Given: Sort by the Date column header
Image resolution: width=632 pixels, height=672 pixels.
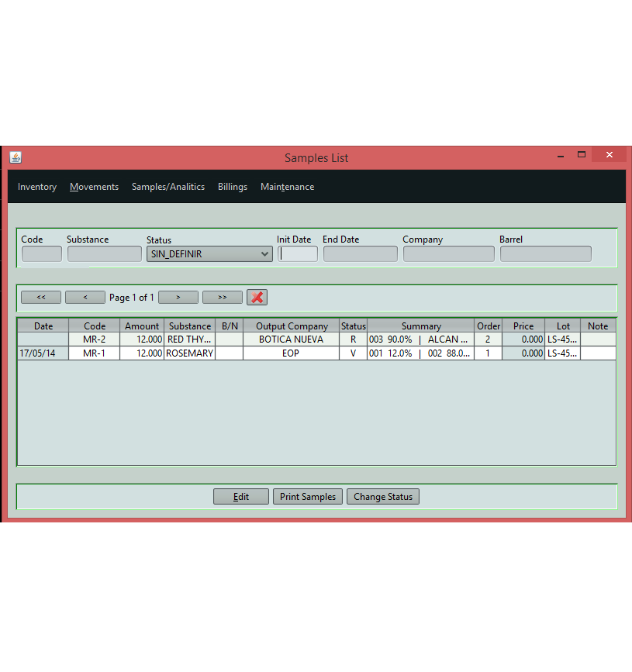Looking at the screenshot, I should pos(43,326).
